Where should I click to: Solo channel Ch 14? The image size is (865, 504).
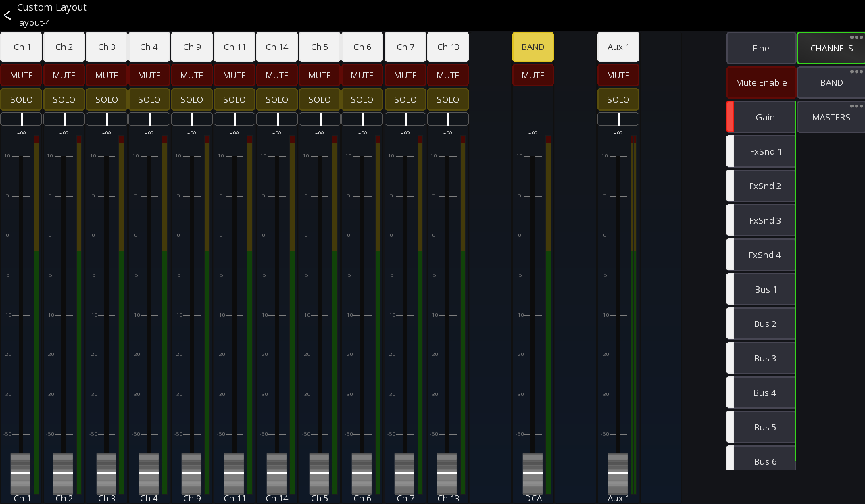coord(277,99)
